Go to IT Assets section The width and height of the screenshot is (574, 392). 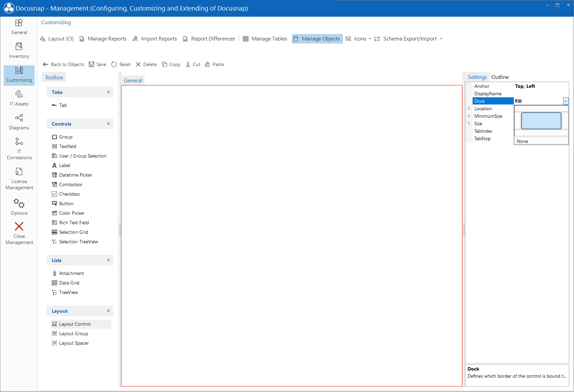(x=19, y=98)
